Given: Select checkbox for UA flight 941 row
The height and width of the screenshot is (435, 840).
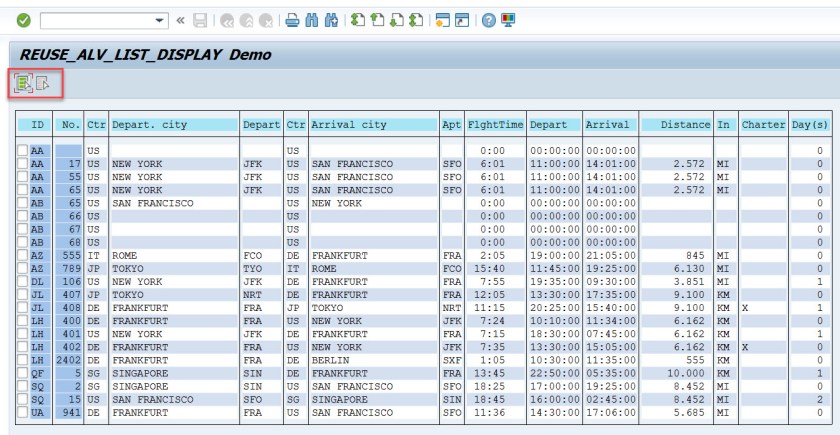Looking at the screenshot, I should (x=23, y=413).
